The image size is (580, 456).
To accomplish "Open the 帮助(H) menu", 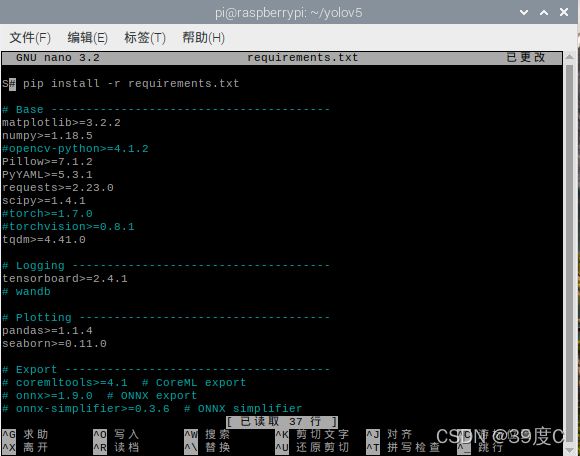I will tap(203, 37).
